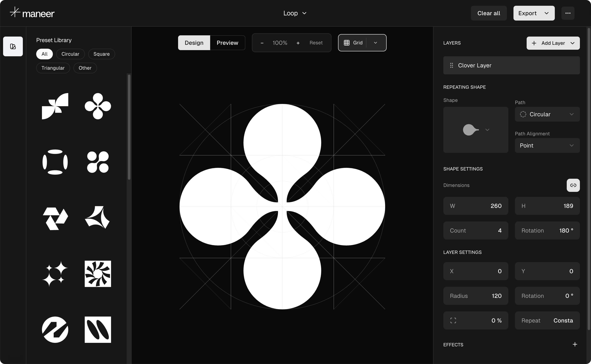Select the sparkle stars preset
The width and height of the screenshot is (591, 364).
pyautogui.click(x=55, y=274)
